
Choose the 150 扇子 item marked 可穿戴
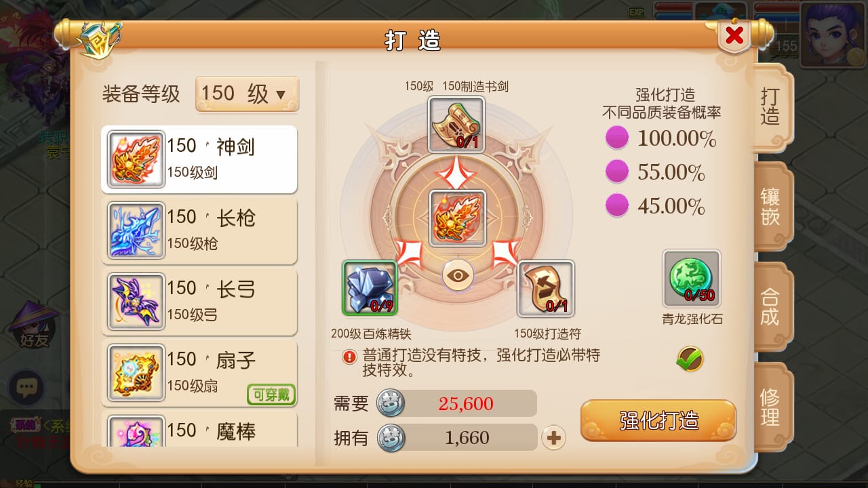click(x=199, y=373)
